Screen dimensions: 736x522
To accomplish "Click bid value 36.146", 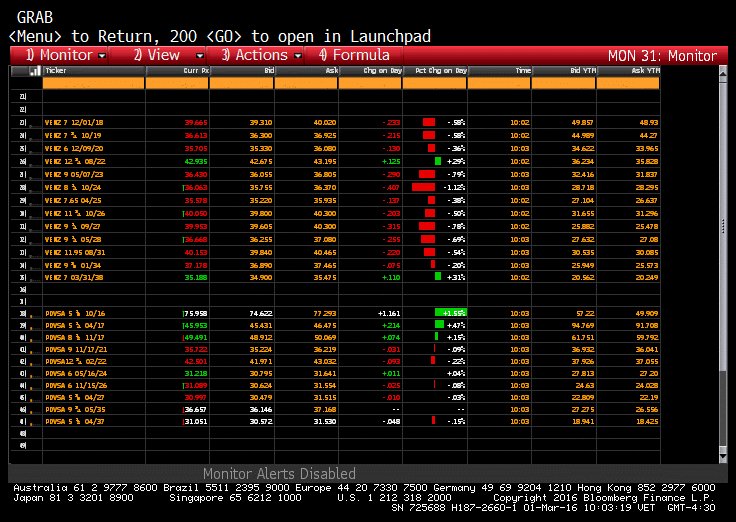I will (261, 410).
